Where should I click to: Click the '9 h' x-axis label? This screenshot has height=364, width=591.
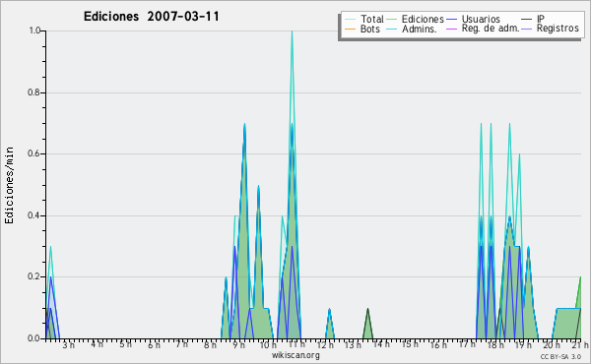(x=238, y=344)
